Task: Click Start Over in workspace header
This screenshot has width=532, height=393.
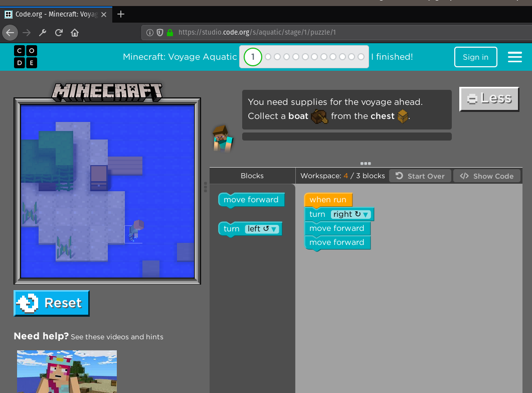Action: click(420, 176)
